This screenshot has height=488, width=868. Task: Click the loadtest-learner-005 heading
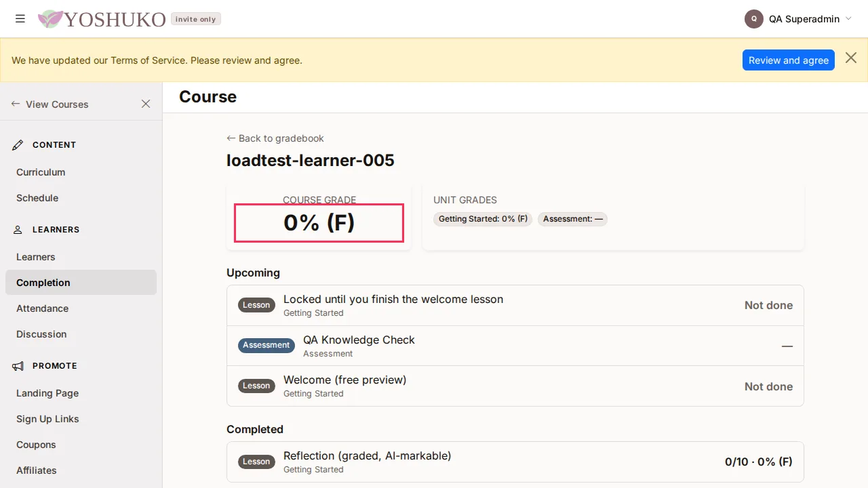[311, 161]
